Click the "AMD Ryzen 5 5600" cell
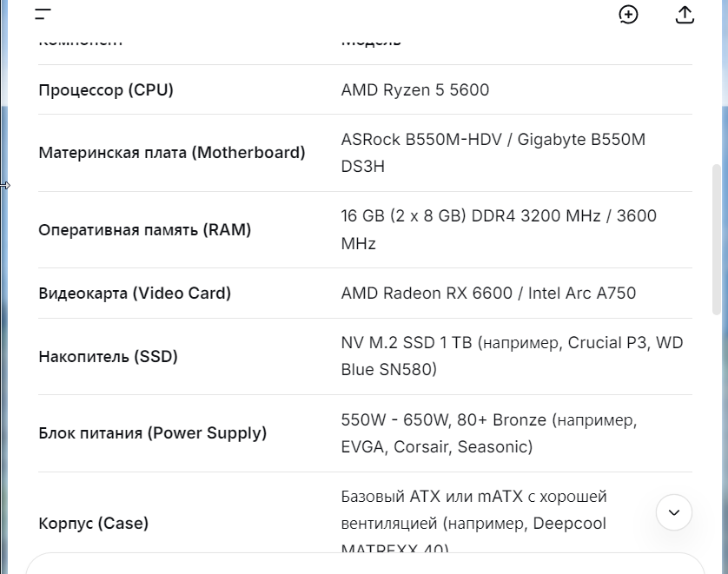Image resolution: width=728 pixels, height=574 pixels. (415, 89)
